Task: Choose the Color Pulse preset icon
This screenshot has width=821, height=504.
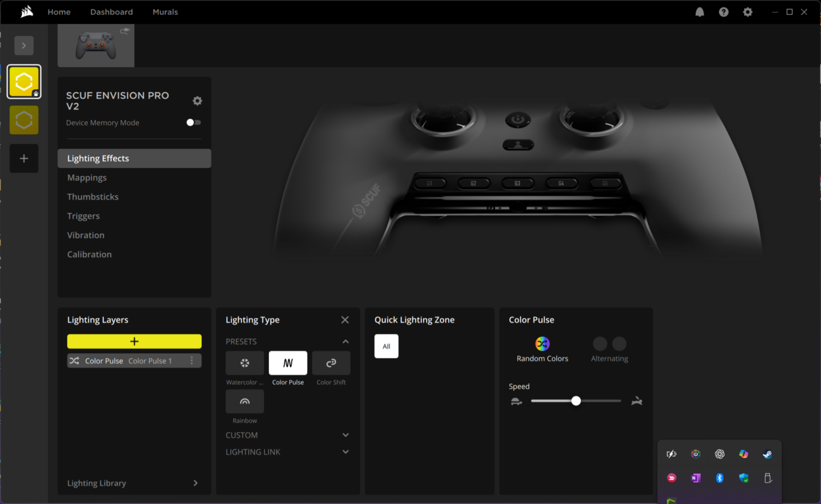Action: (288, 363)
